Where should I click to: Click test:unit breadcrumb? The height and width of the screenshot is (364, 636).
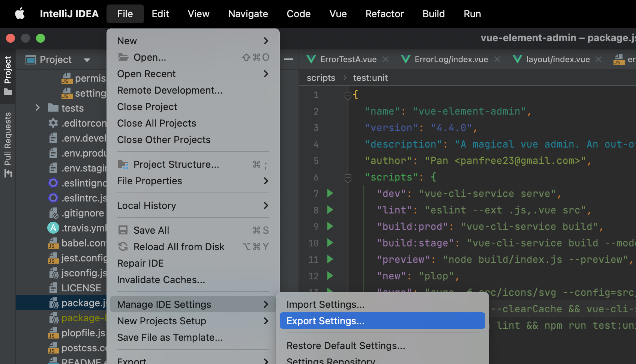(370, 78)
